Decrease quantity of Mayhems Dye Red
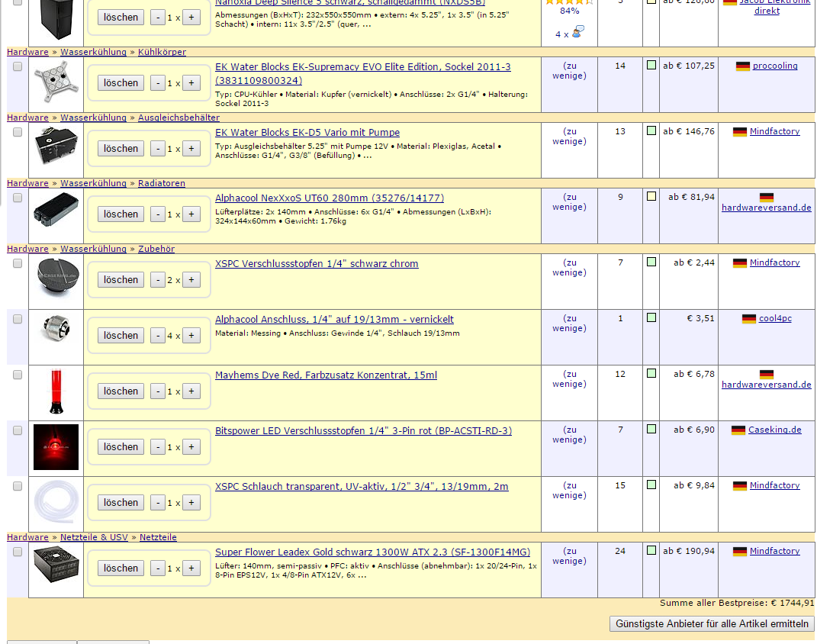Image resolution: width=817 pixels, height=644 pixels. coord(158,391)
